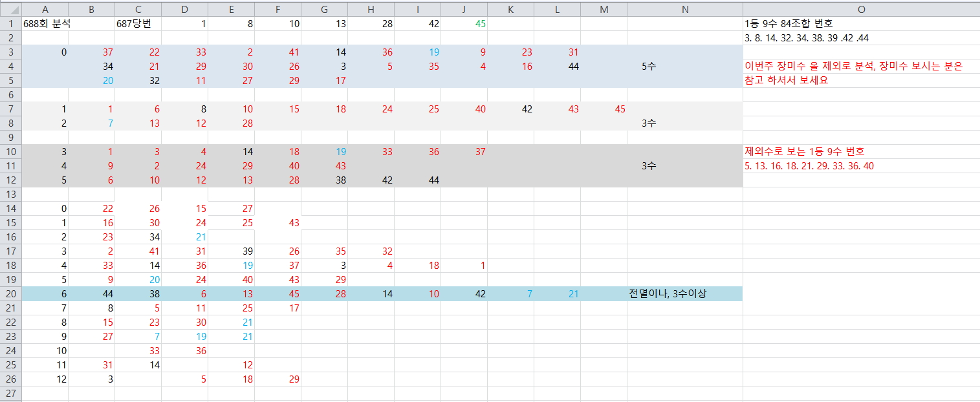Select the column N header
This screenshot has width=980, height=402.
[684, 9]
